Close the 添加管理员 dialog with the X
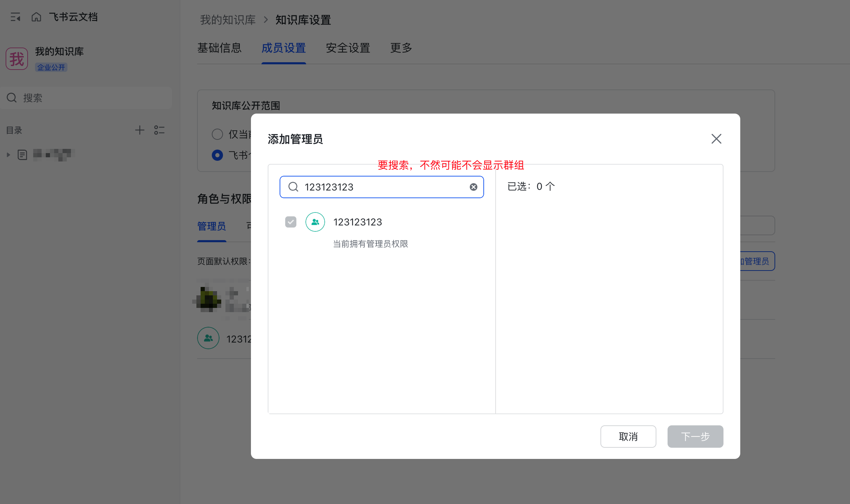 tap(716, 139)
